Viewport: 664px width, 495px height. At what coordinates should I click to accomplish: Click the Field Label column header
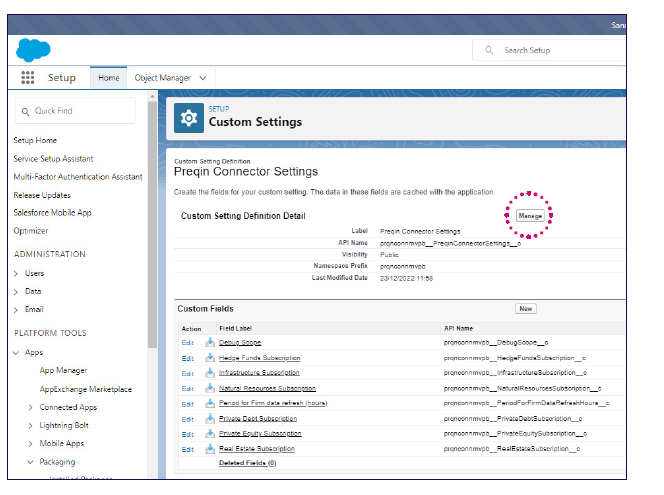pos(235,328)
